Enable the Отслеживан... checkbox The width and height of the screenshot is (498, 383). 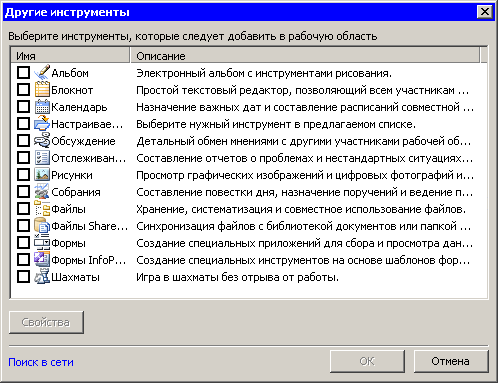pyautogui.click(x=23, y=157)
